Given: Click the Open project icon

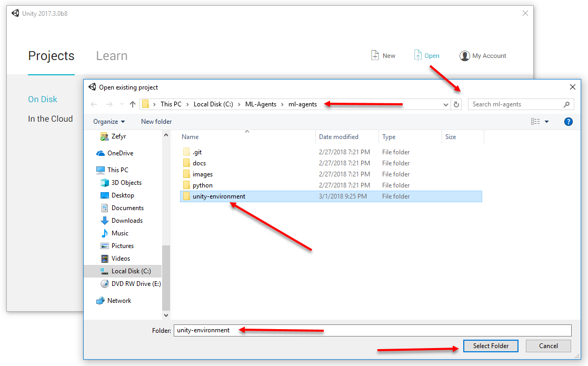Looking at the screenshot, I should 418,55.
